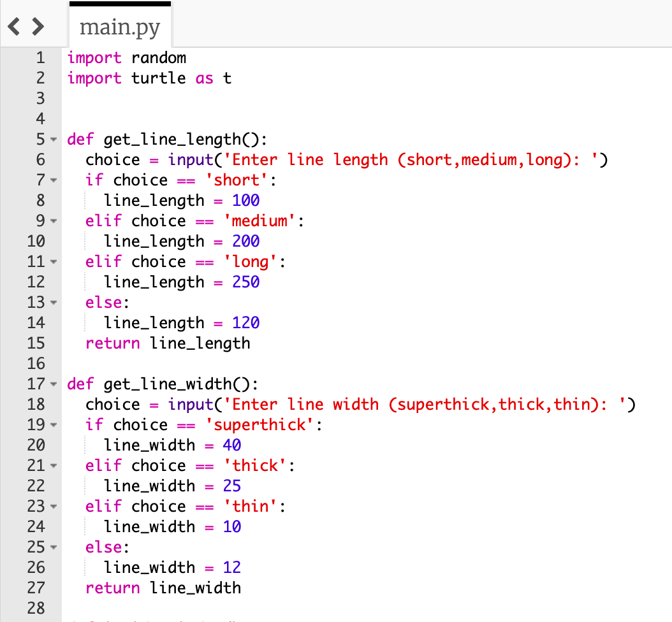The width and height of the screenshot is (672, 622).
Task: Collapse the elif 'thick' code block
Action: click(x=54, y=465)
